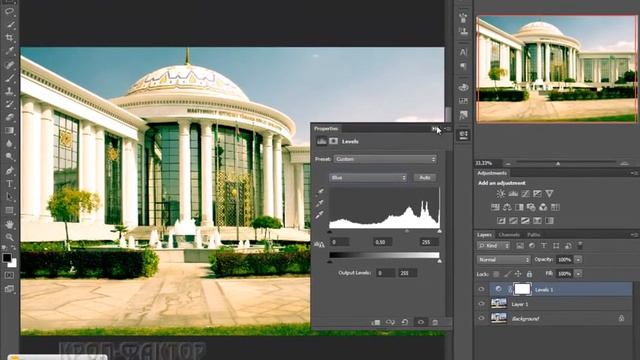Select the Hand tool

(x=9, y=224)
